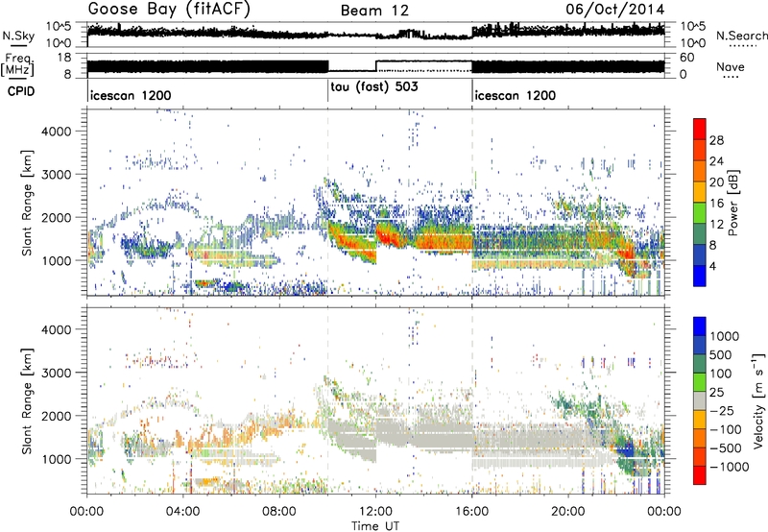
Task: Click the '-500' tick on Velocity colorbar
Action: (727, 448)
